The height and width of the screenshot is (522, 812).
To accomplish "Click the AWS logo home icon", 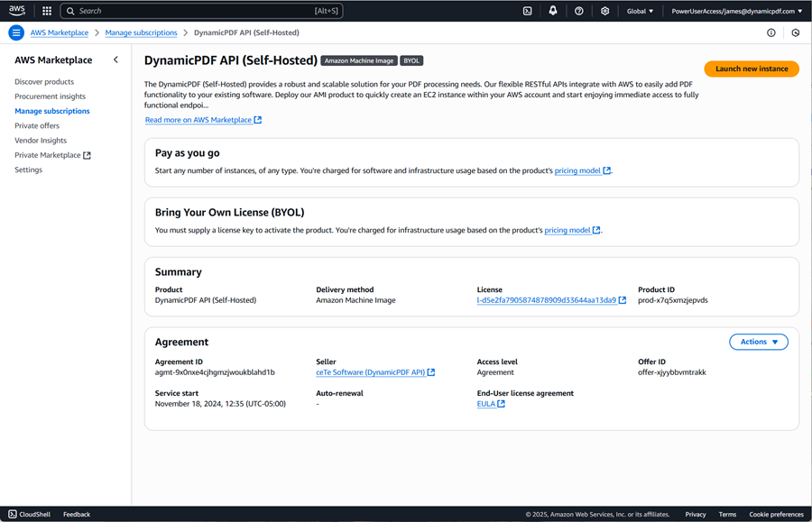I will click(x=16, y=10).
